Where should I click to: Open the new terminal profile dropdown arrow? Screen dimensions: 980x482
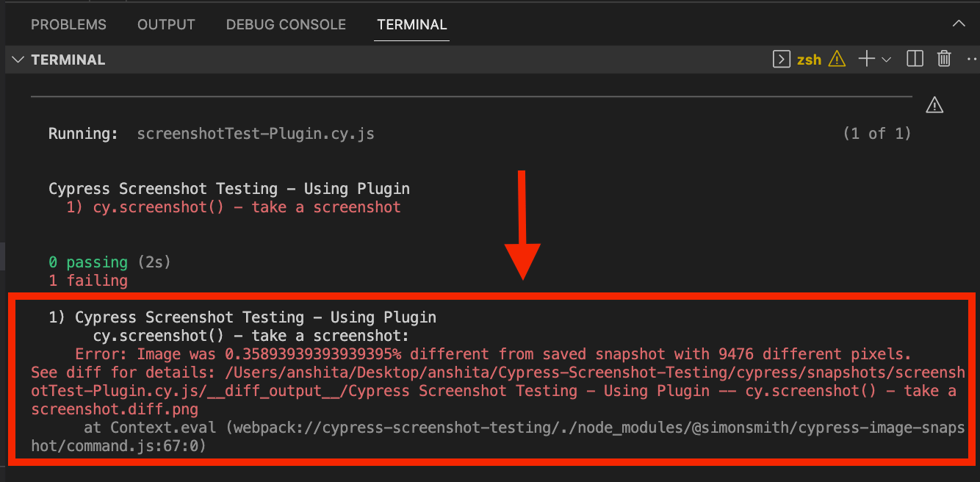click(x=887, y=60)
